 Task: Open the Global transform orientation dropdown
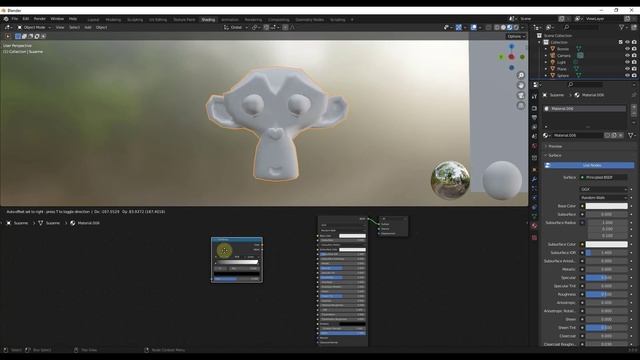[236, 27]
